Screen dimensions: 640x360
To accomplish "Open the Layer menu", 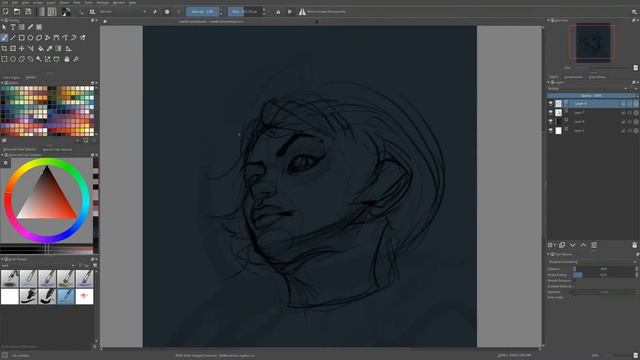I will [51, 2].
